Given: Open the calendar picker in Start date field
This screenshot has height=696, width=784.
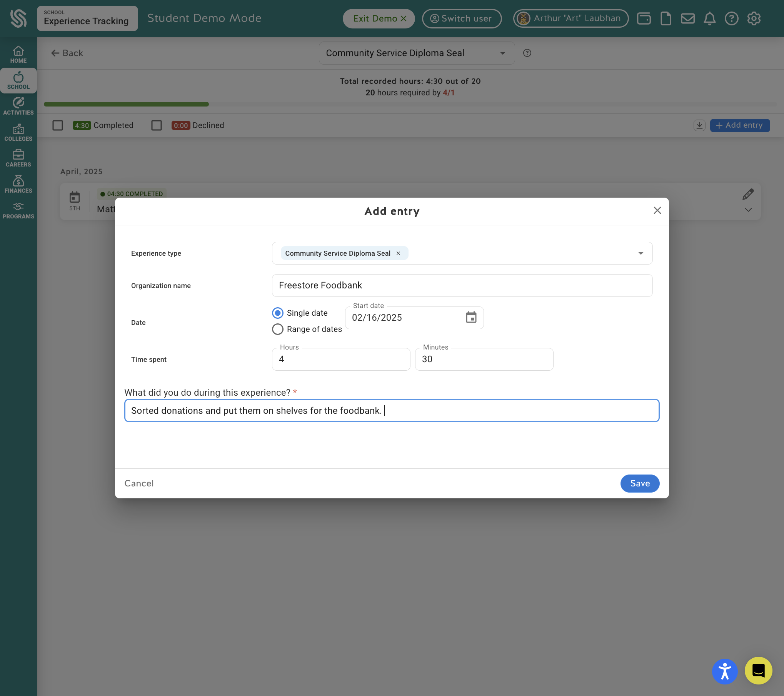Looking at the screenshot, I should [471, 318].
